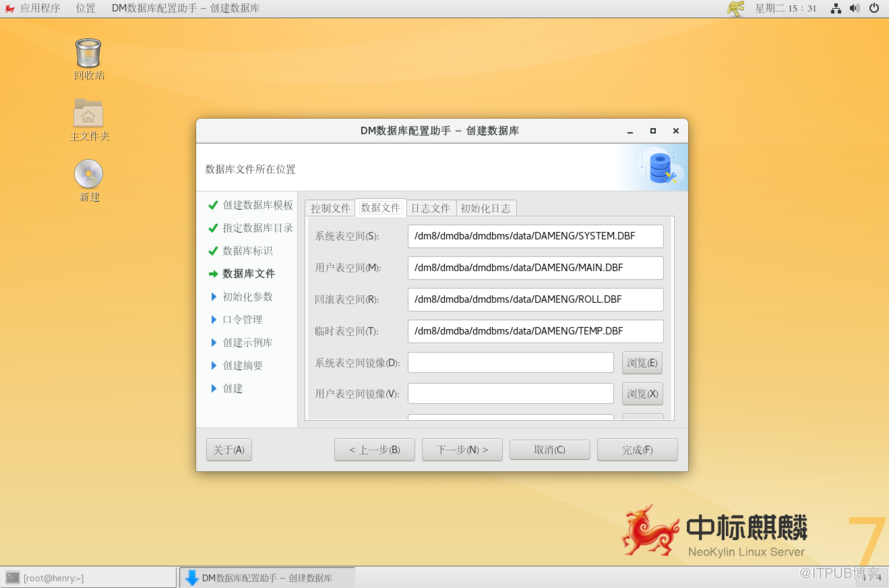Click the blue triangle beside 创建示例库

pyautogui.click(x=214, y=342)
